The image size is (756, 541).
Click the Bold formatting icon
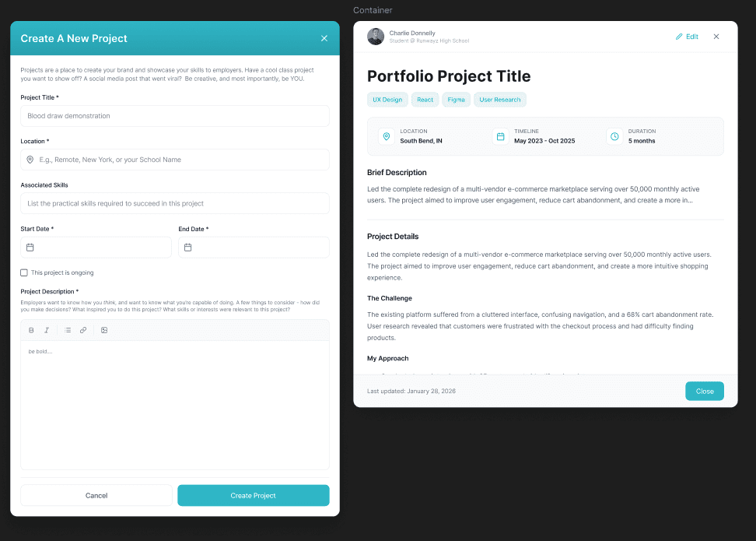31,330
